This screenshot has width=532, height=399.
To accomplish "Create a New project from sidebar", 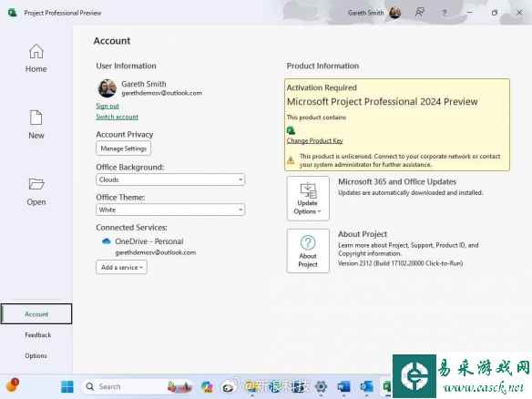I will click(x=36, y=125).
